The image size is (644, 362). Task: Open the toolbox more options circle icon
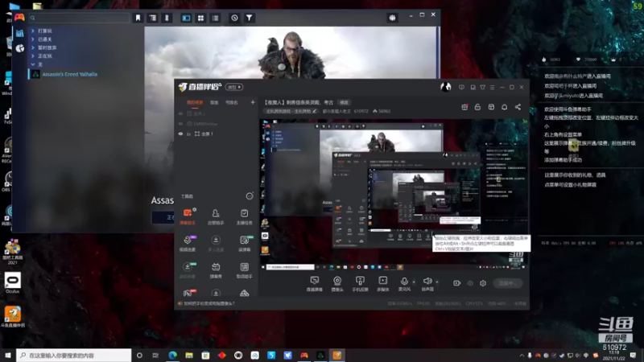point(250,196)
